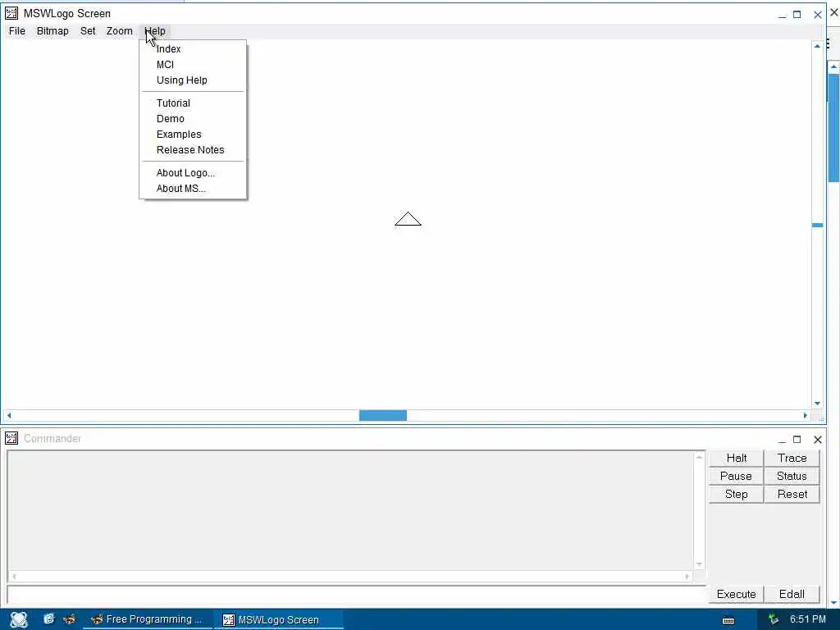Click the Reset button

coord(792,495)
